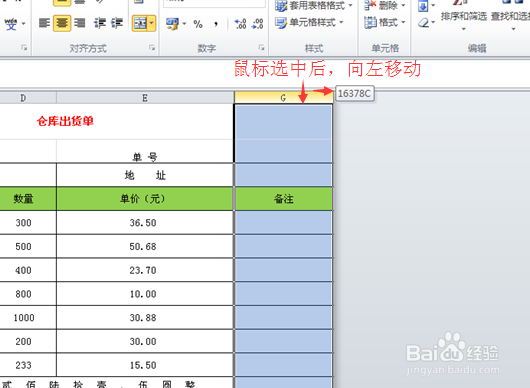Open number 数字 dialog launcher
Screen dimensions: 530x388
pyautogui.click(x=261, y=48)
